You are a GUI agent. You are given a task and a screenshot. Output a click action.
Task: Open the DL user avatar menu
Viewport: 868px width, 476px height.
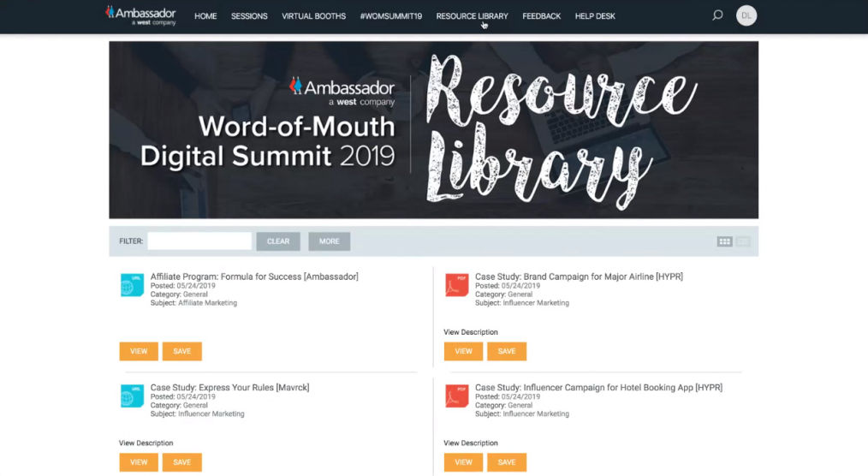(746, 15)
